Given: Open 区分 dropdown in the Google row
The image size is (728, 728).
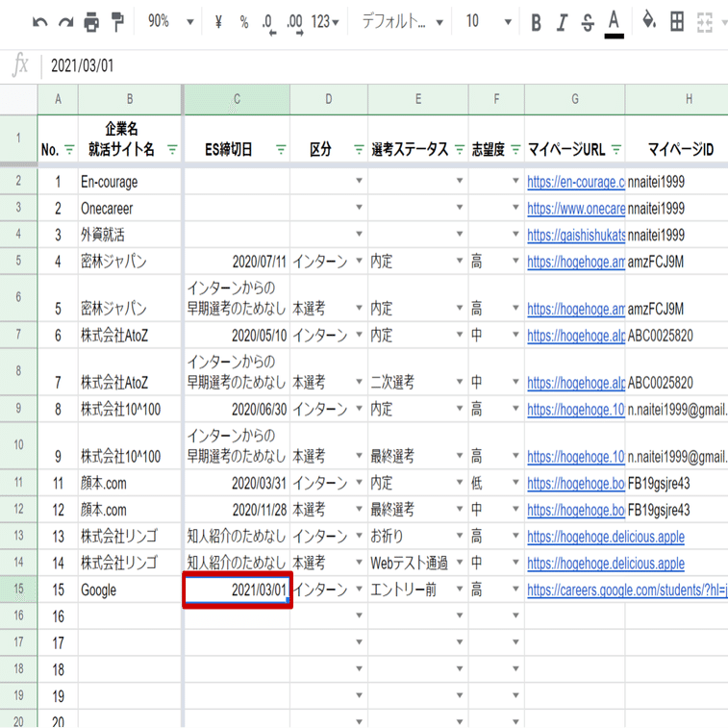Looking at the screenshot, I should 359,589.
